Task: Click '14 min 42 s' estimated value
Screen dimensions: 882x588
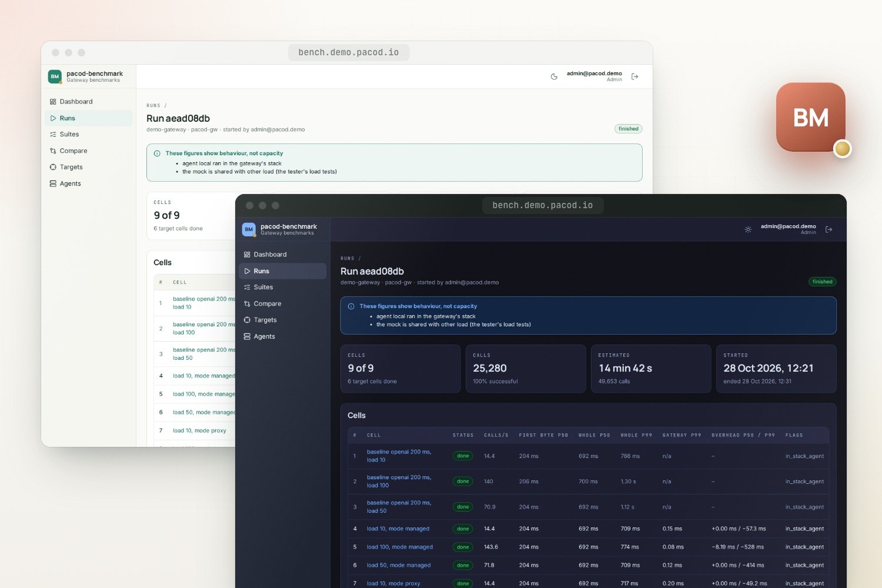Action: coord(625,368)
